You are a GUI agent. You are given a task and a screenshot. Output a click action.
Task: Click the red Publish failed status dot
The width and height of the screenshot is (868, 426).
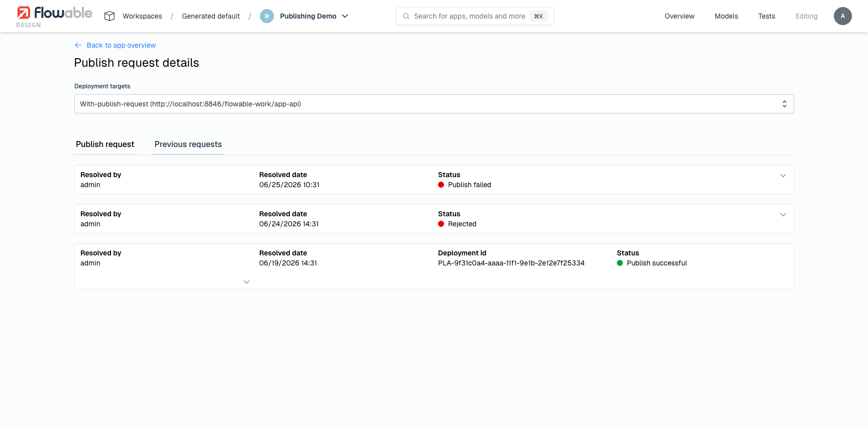[441, 185]
